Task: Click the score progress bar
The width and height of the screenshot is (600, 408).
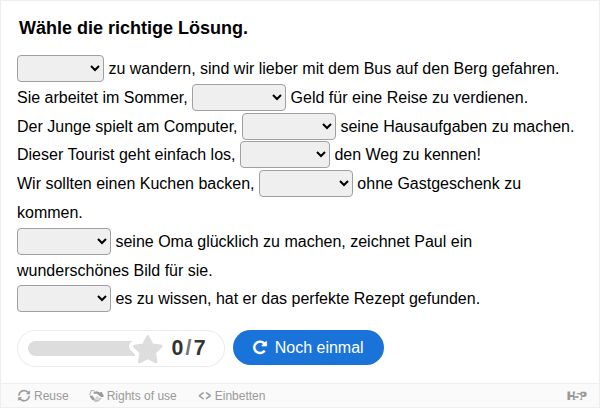Action: click(81, 349)
